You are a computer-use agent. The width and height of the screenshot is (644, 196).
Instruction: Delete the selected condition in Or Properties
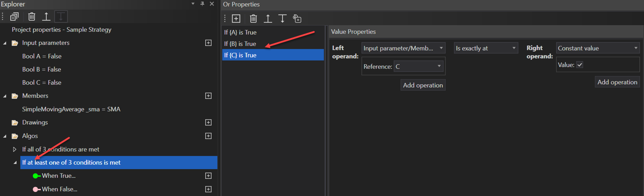253,19
